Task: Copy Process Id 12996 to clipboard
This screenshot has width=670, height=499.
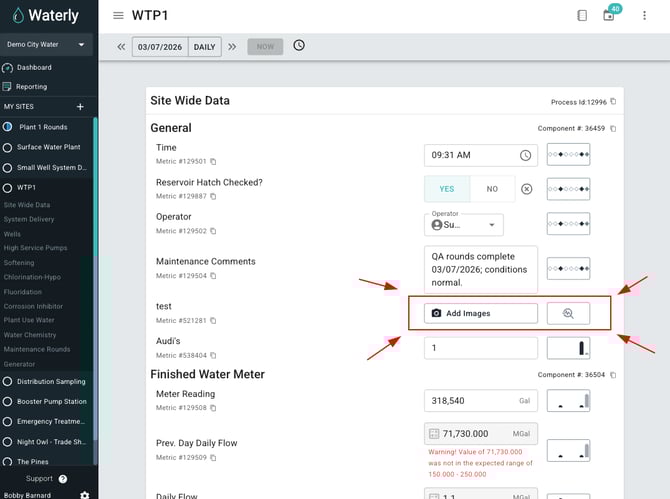Action: (x=614, y=102)
